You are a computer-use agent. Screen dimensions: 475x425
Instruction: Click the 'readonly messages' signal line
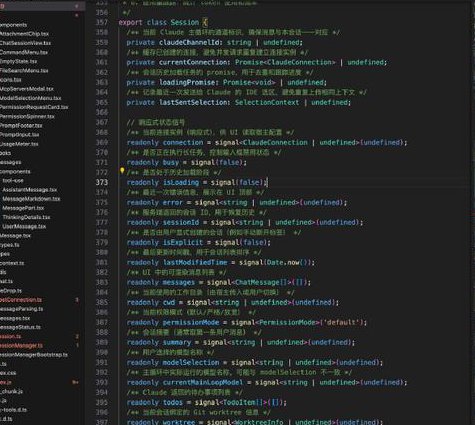click(x=219, y=282)
